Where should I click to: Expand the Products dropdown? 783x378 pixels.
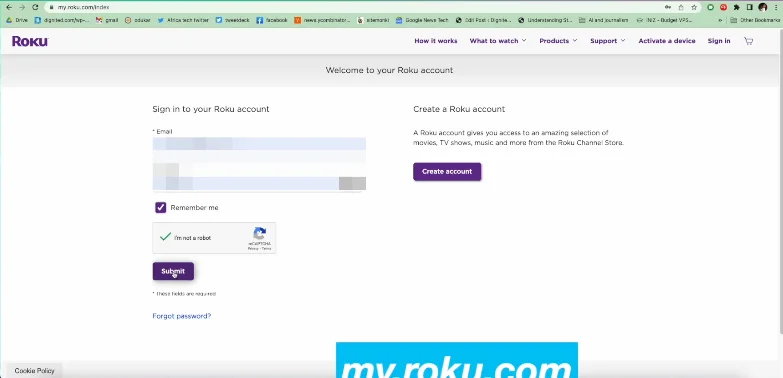point(558,41)
